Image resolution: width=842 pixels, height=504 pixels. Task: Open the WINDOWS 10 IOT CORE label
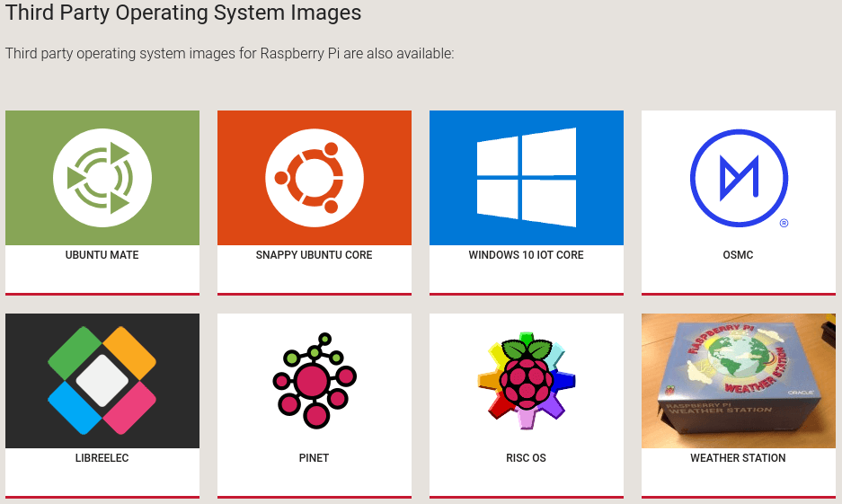coord(527,255)
